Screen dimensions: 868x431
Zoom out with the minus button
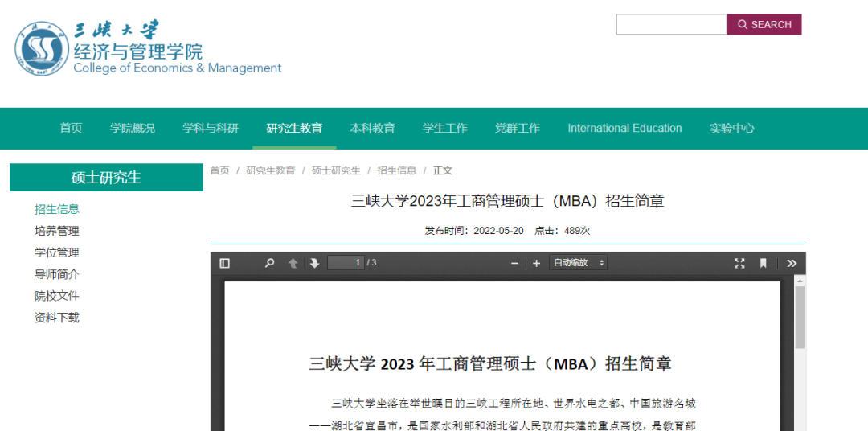[x=515, y=263]
